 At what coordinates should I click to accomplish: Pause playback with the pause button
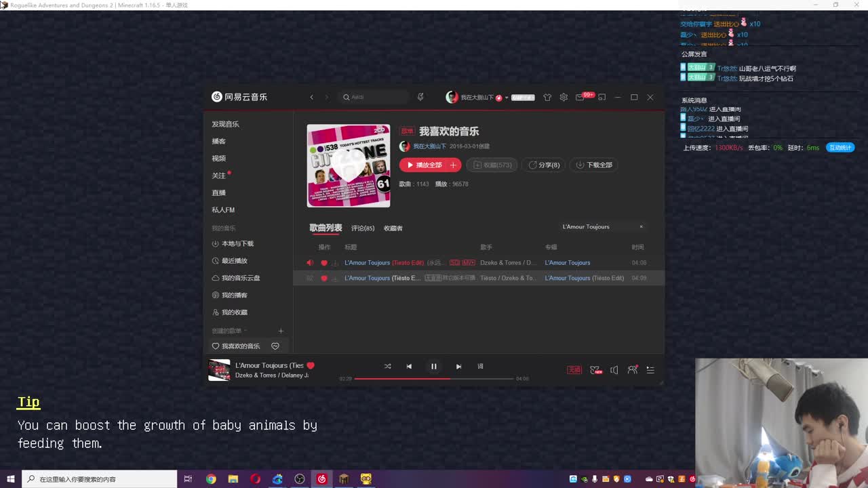[434, 366]
